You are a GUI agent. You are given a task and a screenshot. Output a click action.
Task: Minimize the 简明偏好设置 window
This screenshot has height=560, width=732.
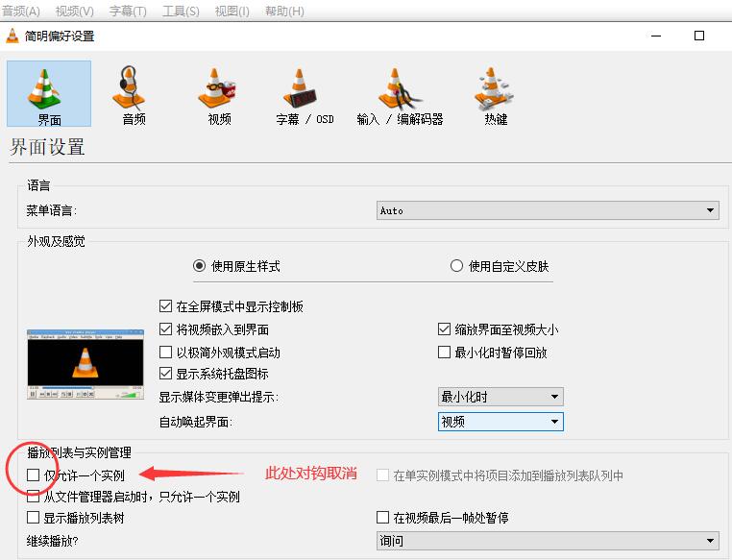point(656,36)
